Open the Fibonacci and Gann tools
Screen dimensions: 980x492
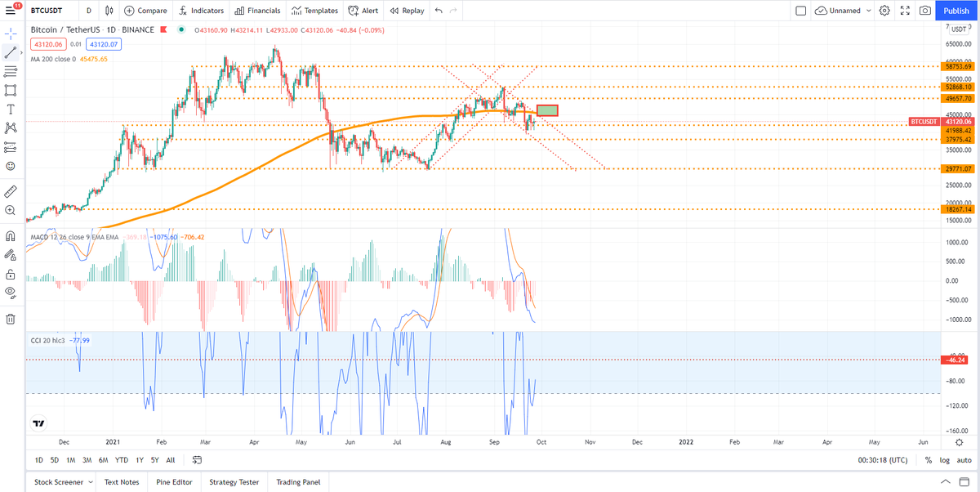click(11, 71)
